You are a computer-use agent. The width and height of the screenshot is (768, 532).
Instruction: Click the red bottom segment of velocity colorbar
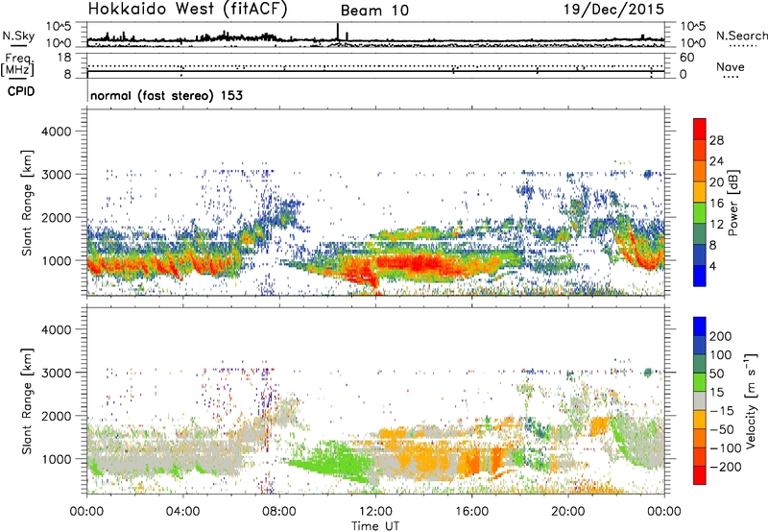click(700, 475)
